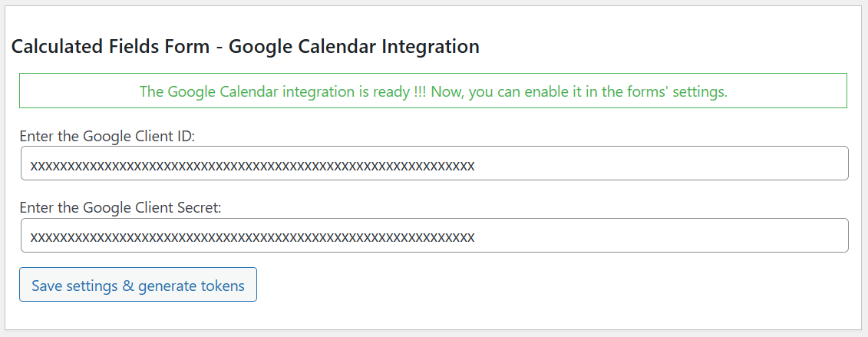Click the bordered 'integration is ready' banner
Image resolution: width=868 pixels, height=337 pixels.
click(x=433, y=91)
